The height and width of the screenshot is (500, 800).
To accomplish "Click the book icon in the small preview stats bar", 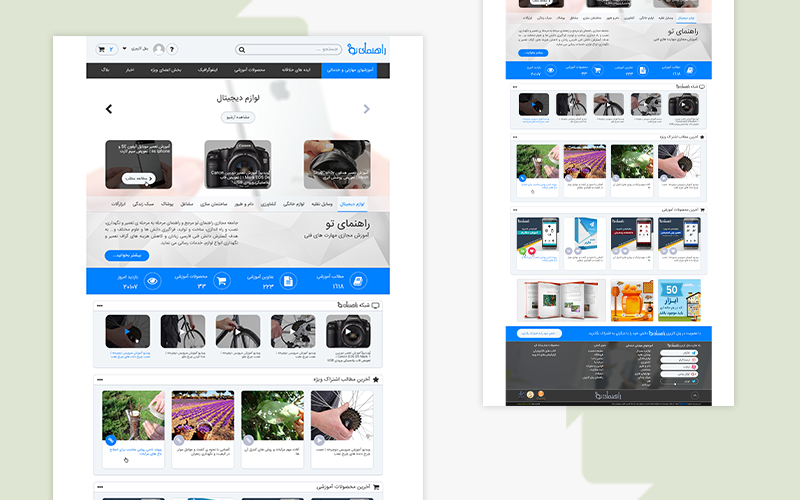I will pyautogui.click(x=690, y=70).
